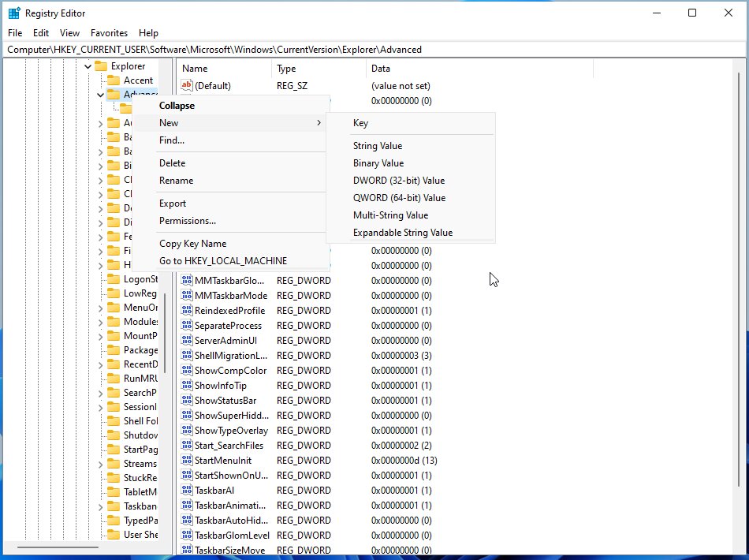This screenshot has height=560, width=749.
Task: Choose Find... in the context menu
Action: (231, 140)
